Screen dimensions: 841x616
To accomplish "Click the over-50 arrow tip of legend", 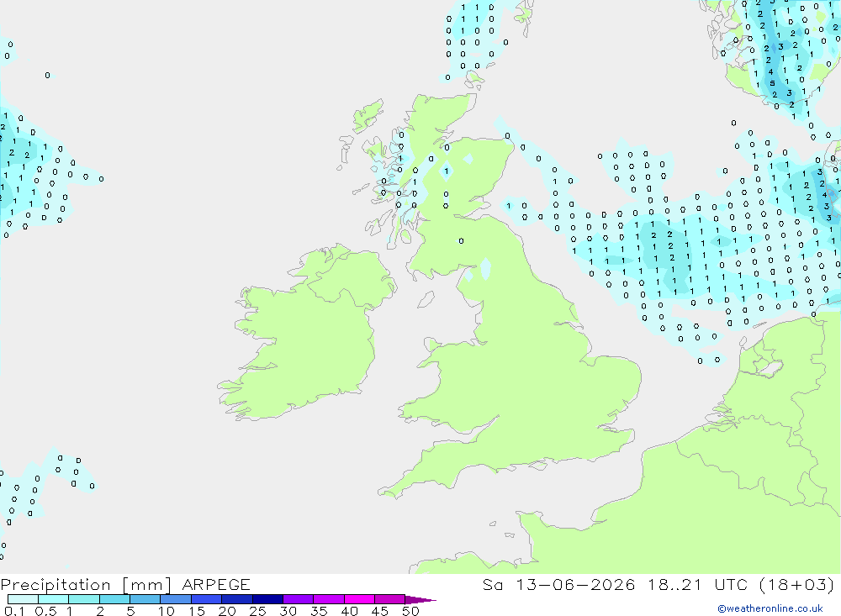I will (x=420, y=600).
